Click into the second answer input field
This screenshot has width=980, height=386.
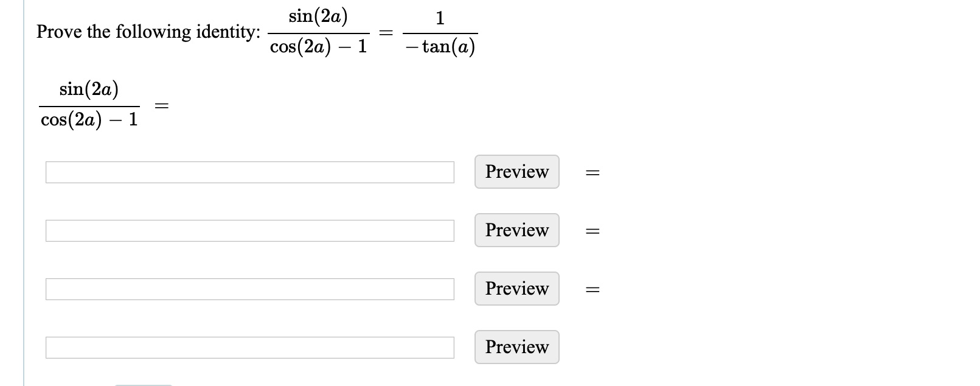tap(249, 231)
